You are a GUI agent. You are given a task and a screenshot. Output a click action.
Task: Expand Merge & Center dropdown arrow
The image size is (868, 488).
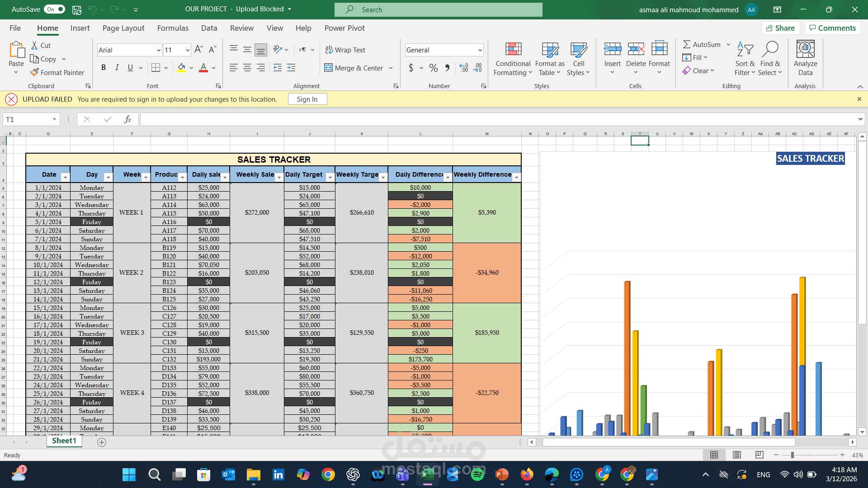[x=391, y=68]
